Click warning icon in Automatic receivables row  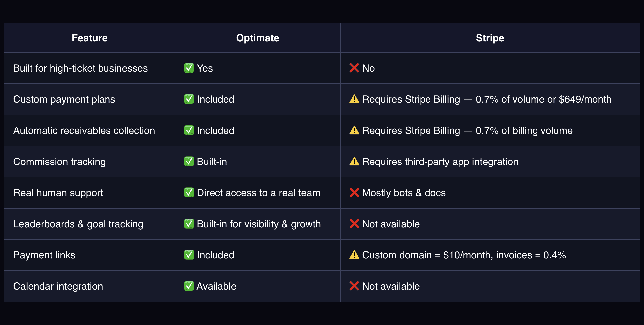pyautogui.click(x=354, y=130)
